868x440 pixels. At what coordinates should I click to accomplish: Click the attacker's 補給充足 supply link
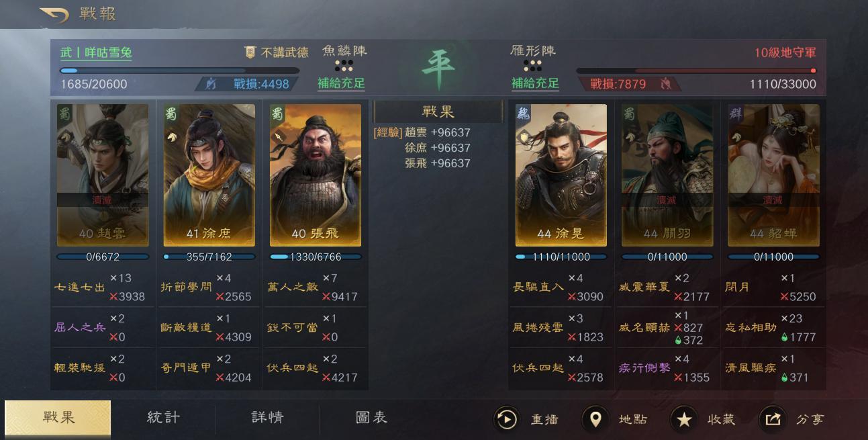click(x=341, y=84)
